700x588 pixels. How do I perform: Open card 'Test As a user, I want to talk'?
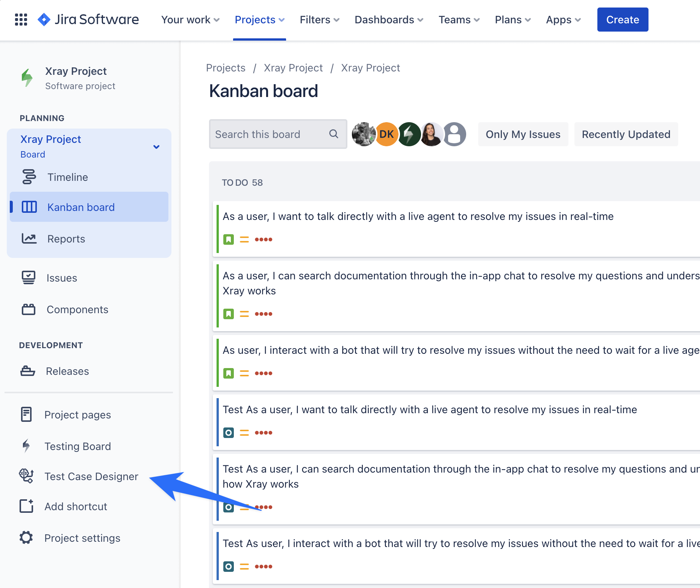pyautogui.click(x=457, y=423)
